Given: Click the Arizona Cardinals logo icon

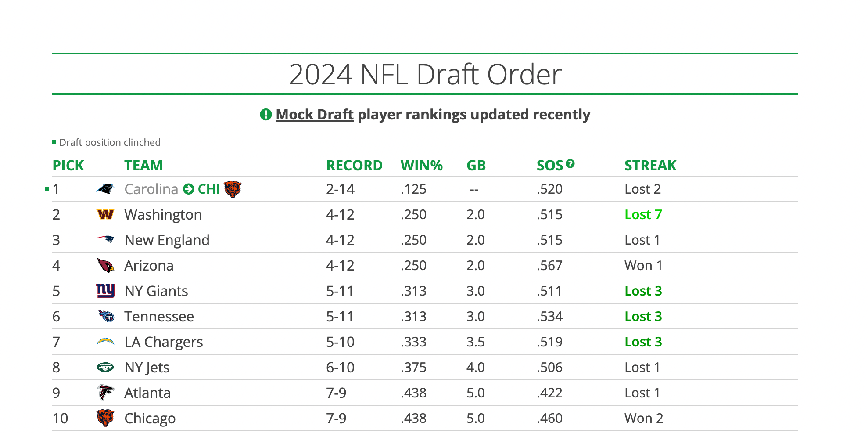Looking at the screenshot, I should [105, 265].
